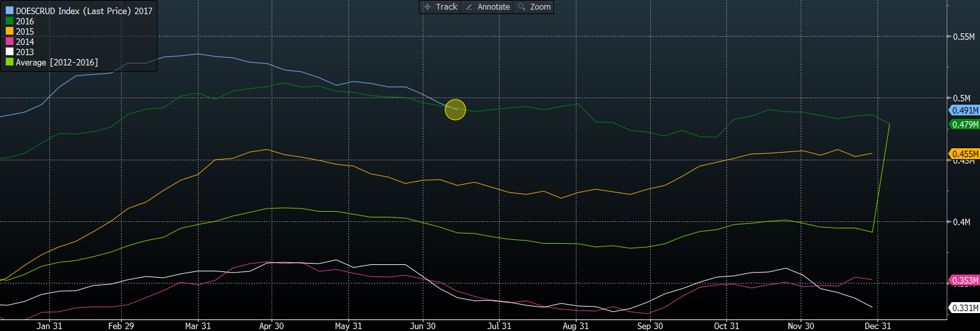This screenshot has width=980, height=331.
Task: Click the Oct 31 date axis label
Action: pos(726,326)
